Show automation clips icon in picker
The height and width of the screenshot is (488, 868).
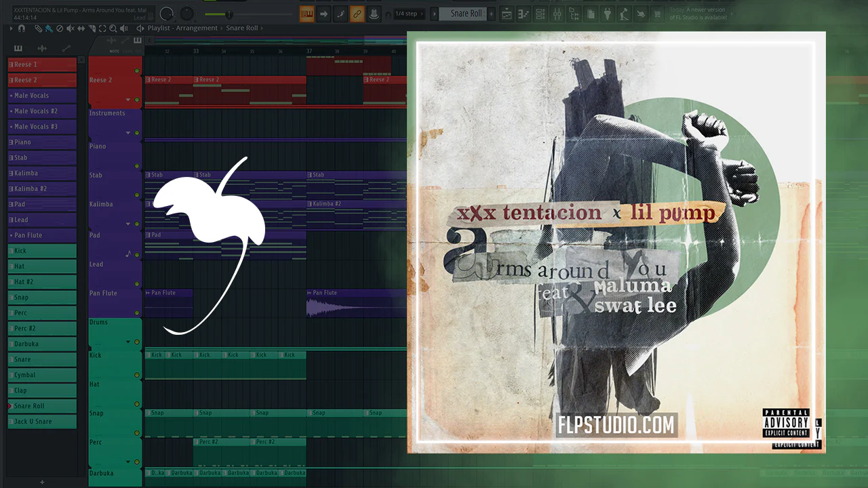coord(66,48)
